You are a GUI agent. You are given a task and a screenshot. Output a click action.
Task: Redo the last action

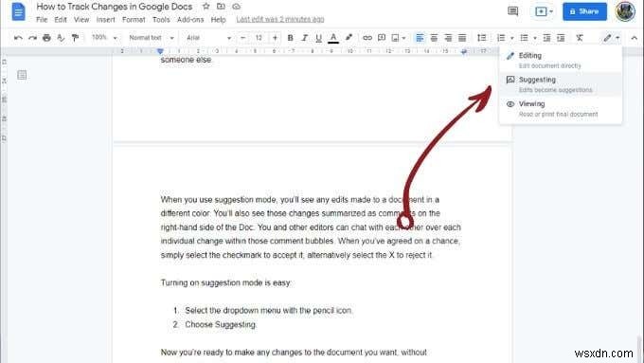32,38
